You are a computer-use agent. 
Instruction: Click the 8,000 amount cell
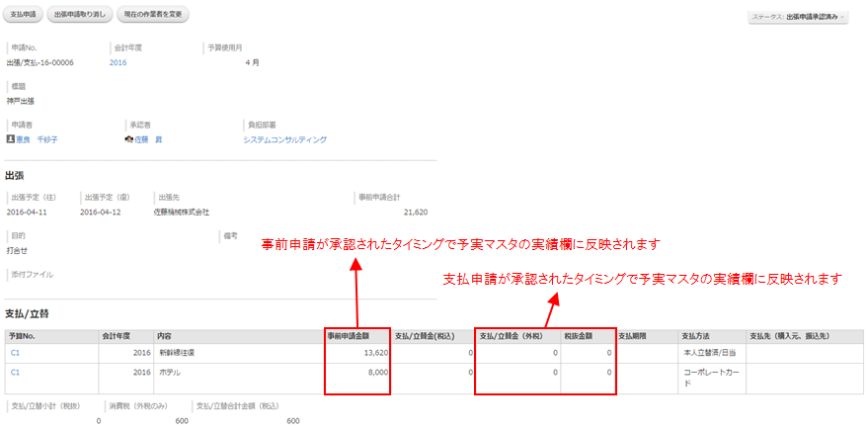coord(357,379)
